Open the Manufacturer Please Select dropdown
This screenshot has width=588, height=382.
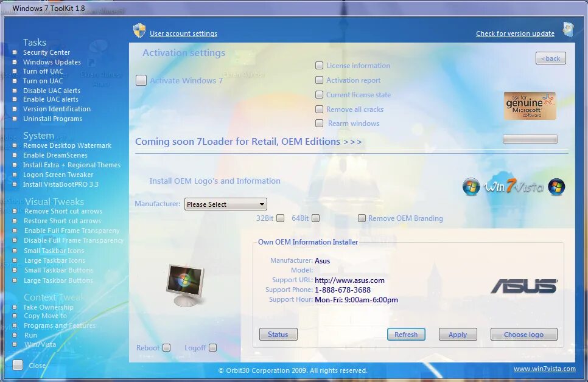pyautogui.click(x=225, y=204)
